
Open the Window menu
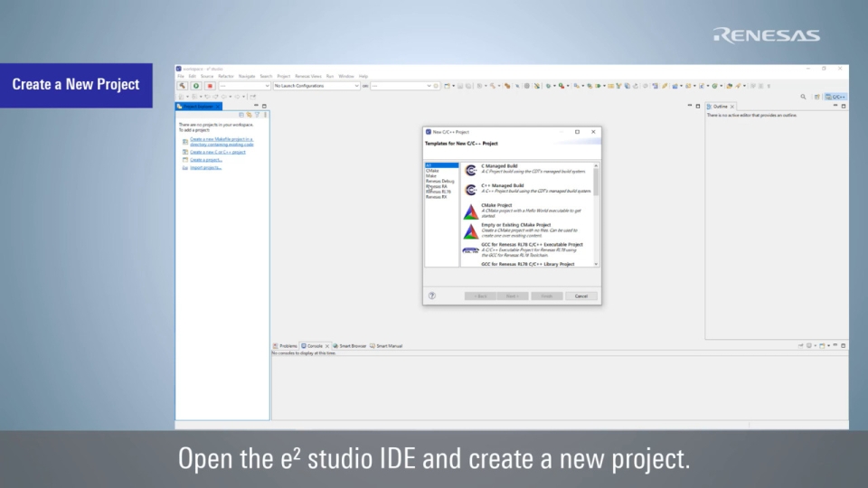pos(346,76)
